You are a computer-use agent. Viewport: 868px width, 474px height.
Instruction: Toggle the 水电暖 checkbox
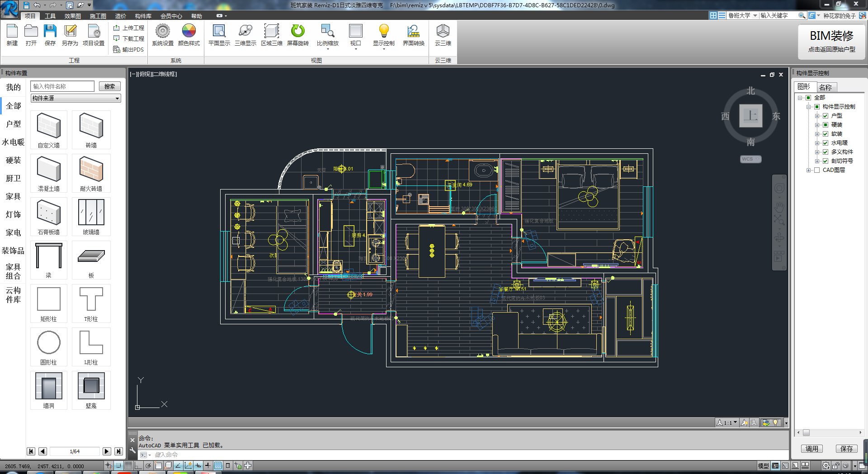[826, 143]
